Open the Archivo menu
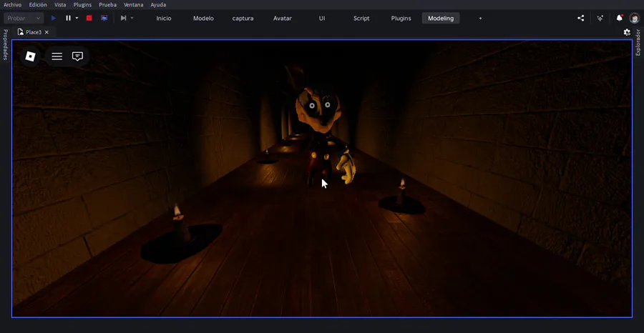The image size is (644, 333). pyautogui.click(x=12, y=5)
